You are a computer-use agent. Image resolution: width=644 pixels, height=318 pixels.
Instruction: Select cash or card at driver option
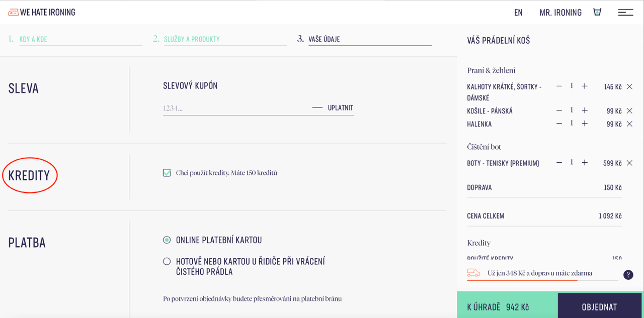(167, 261)
